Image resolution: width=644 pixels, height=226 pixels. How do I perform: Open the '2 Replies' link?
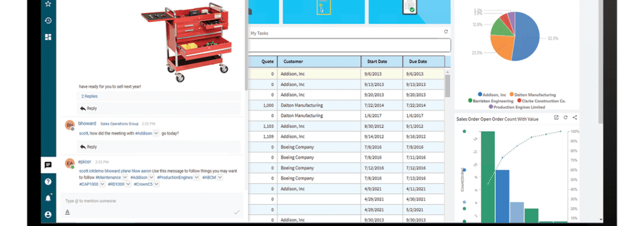tap(89, 96)
